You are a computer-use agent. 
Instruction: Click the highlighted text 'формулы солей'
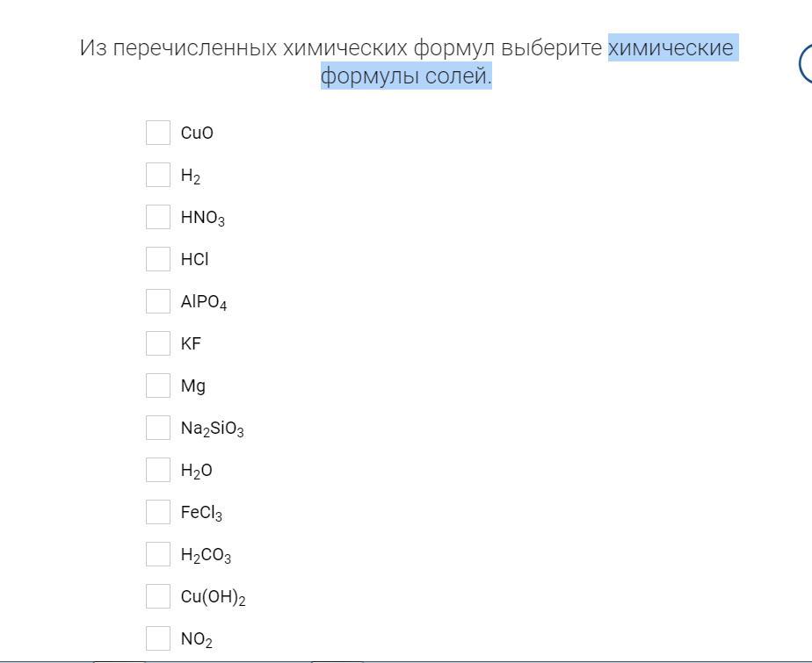(404, 76)
